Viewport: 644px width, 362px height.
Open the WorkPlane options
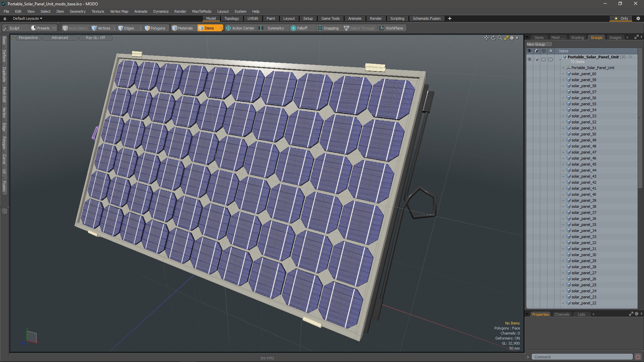[x=391, y=28]
